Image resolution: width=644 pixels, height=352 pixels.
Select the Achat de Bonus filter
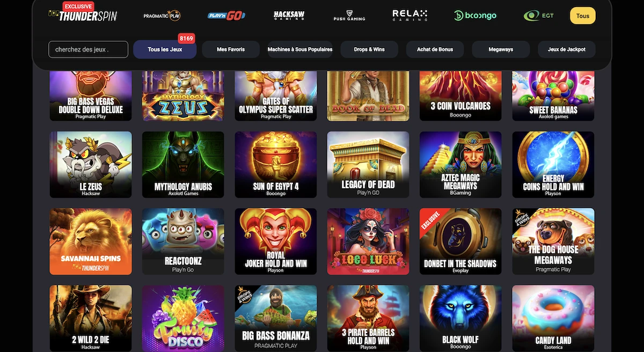[x=435, y=49]
